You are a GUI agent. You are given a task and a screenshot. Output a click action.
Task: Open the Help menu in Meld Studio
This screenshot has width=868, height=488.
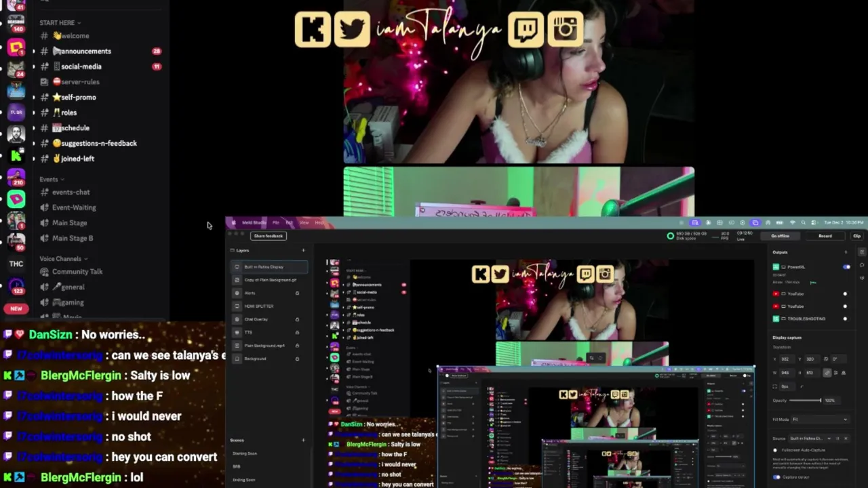(x=319, y=222)
